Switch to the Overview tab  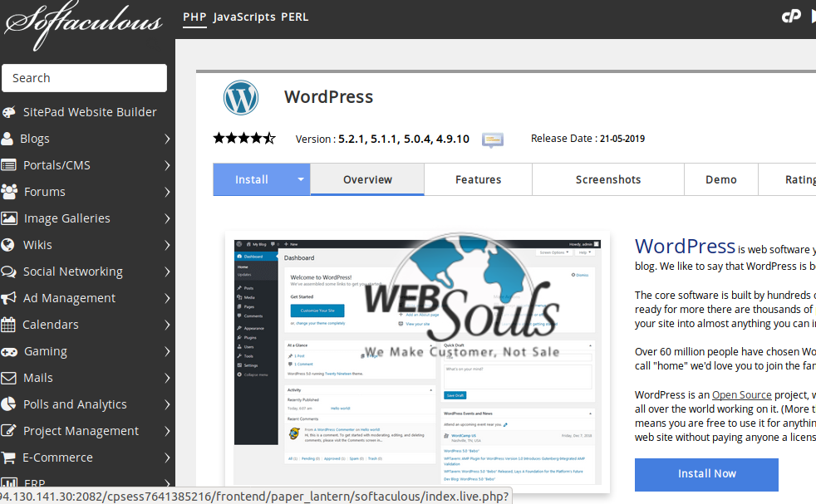[x=367, y=179]
